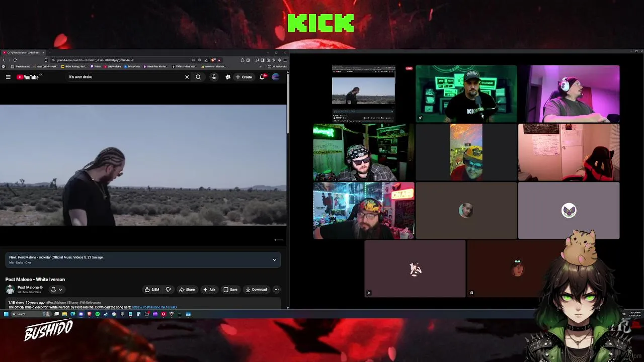Click the sparkle Ask button
Viewport: 644px width, 362px height.
[x=209, y=290]
